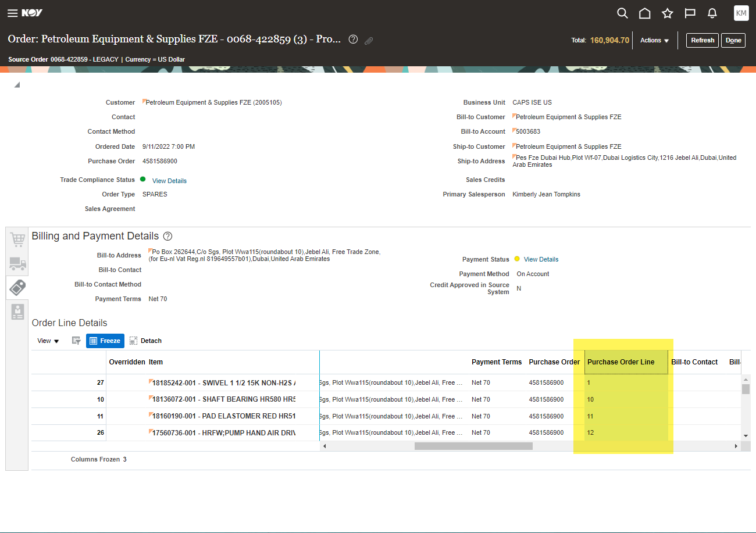The height and width of the screenshot is (533, 756).
Task: Click the Customer name Petroleum Equipment & Supplies FZE (2005105)
Action: [213, 102]
